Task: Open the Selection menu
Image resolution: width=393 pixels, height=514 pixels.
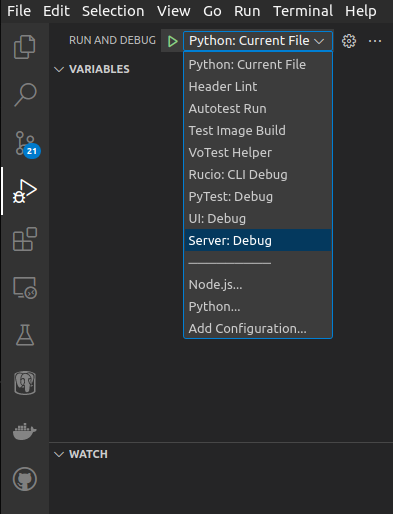Action: pos(113,11)
